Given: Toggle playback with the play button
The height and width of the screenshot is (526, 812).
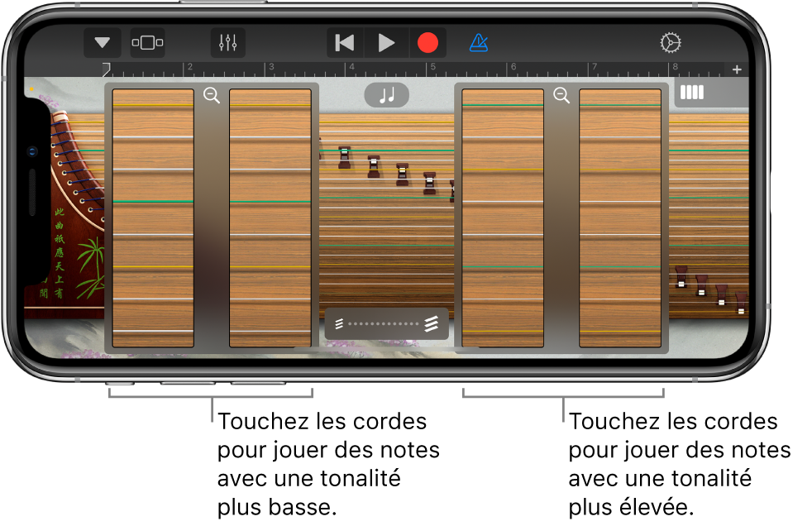Looking at the screenshot, I should click(385, 42).
